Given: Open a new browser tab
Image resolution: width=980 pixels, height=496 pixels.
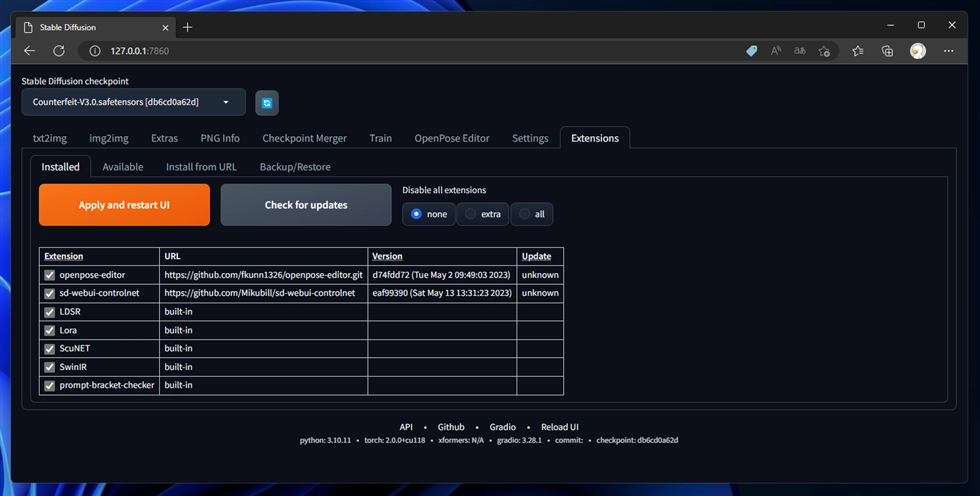Looking at the screenshot, I should pos(188,27).
